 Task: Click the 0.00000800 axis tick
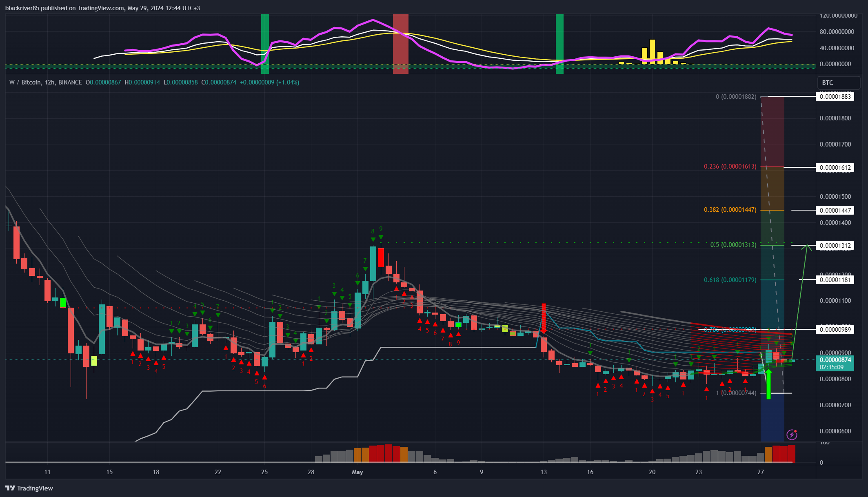click(835, 379)
